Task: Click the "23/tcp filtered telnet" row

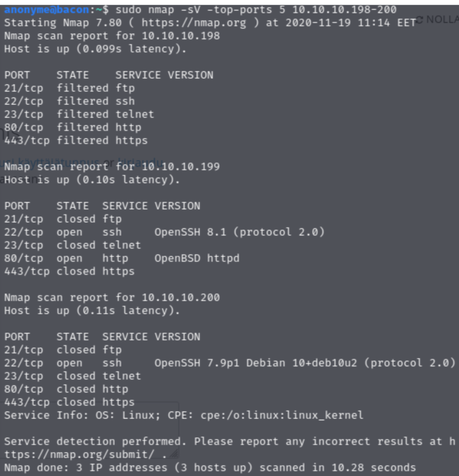Action: point(79,114)
